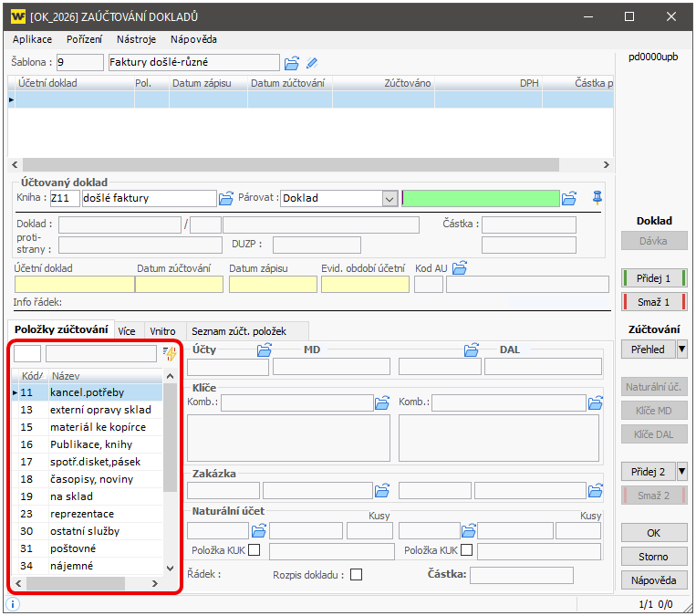Click the pin icon in Účtovaný doklad

click(x=597, y=197)
